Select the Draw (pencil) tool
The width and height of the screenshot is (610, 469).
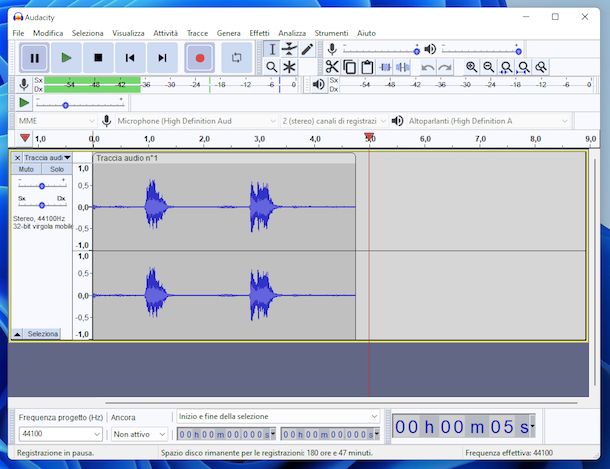point(307,49)
